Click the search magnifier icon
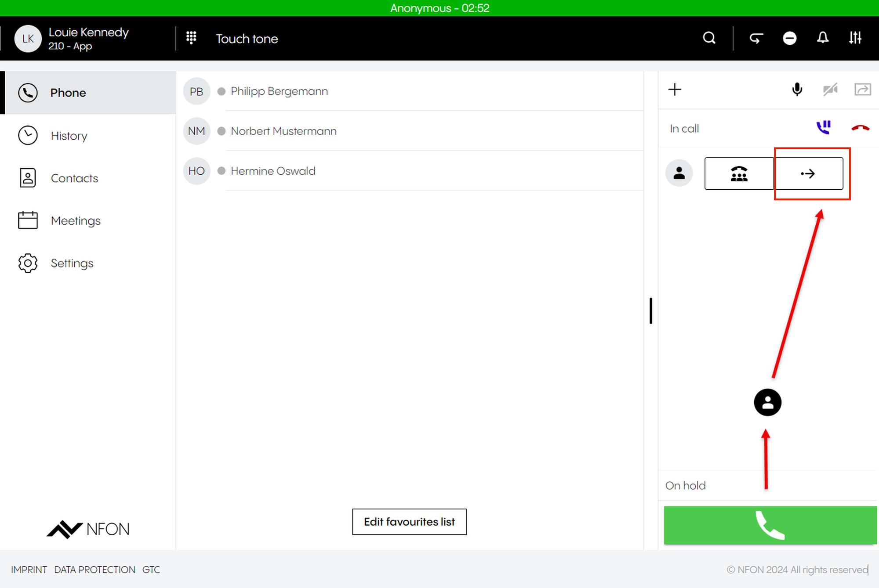Viewport: 879px width, 588px height. (x=708, y=38)
